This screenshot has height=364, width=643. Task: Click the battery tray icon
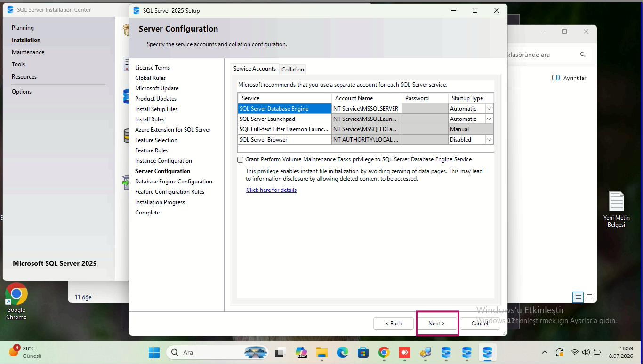[597, 352]
